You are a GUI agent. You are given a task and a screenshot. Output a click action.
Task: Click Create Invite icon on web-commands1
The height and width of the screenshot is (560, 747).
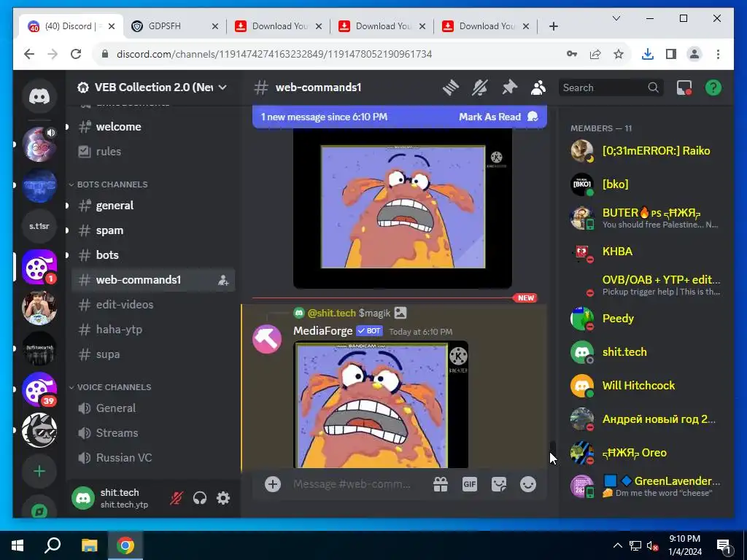[223, 280]
